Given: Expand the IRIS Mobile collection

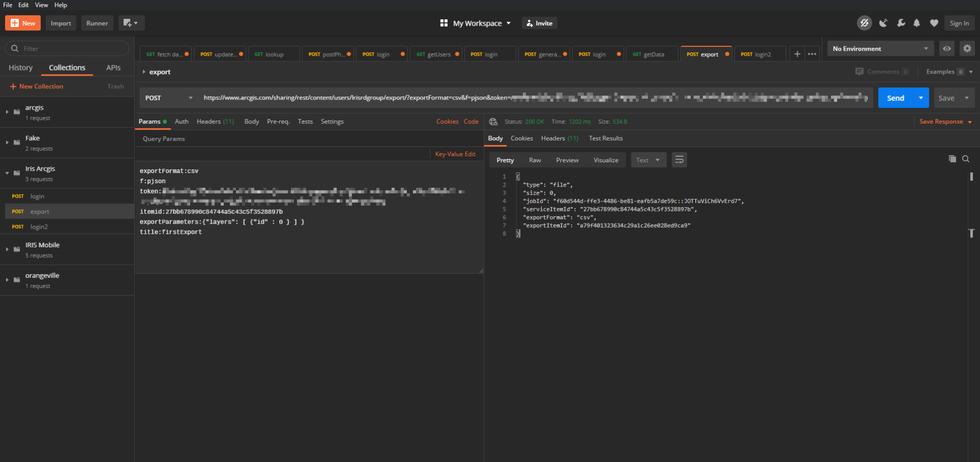Looking at the screenshot, I should tap(7, 250).
